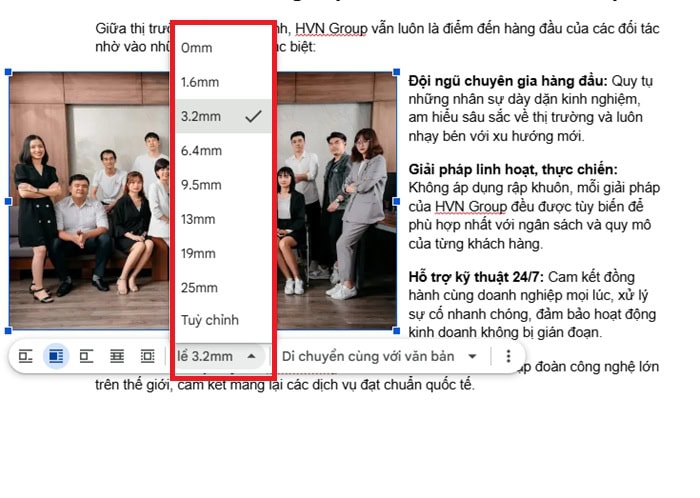This screenshot has width=700, height=498.
Task: Collapse the lề 3.2mm margin dropdown
Action: click(x=222, y=356)
